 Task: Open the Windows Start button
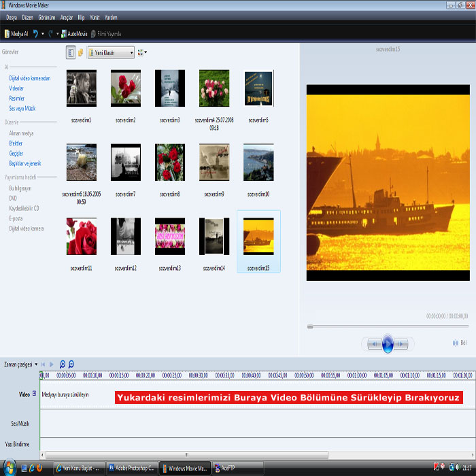[9, 468]
